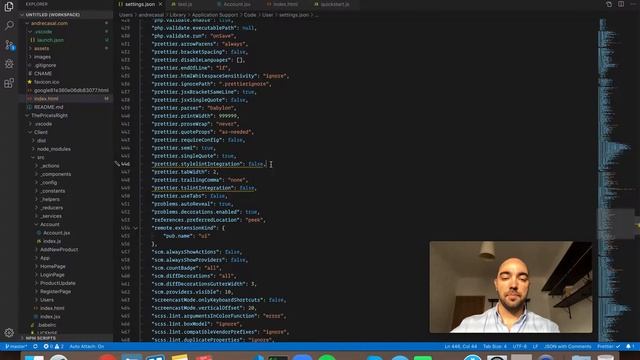Image resolution: width=640 pixels, height=360 pixels.
Task: Place cursor on "prettier.printWidth" line
Action: pyautogui.click(x=195, y=116)
